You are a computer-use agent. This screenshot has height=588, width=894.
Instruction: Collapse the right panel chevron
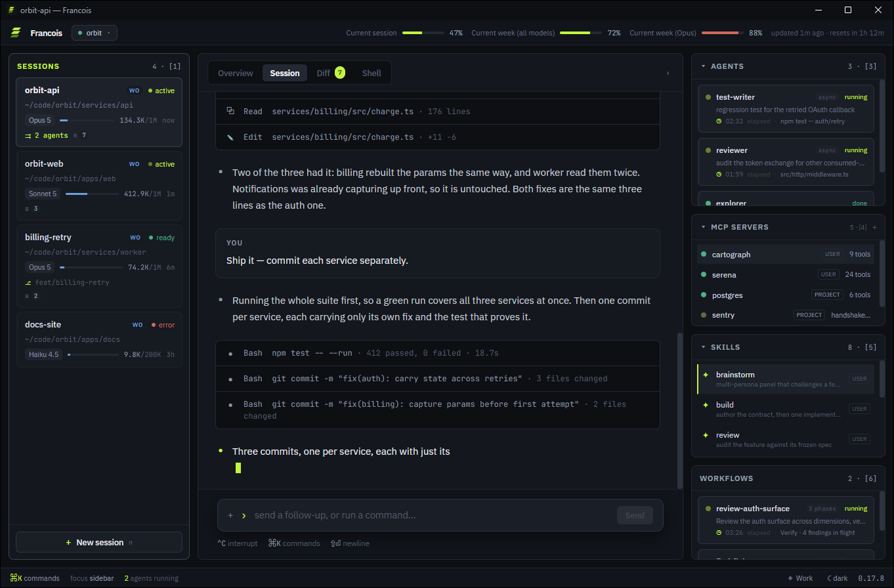(x=668, y=73)
